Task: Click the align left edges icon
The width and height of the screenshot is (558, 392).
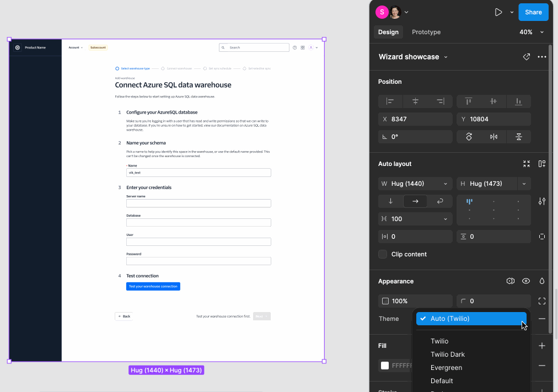Action: pos(390,101)
